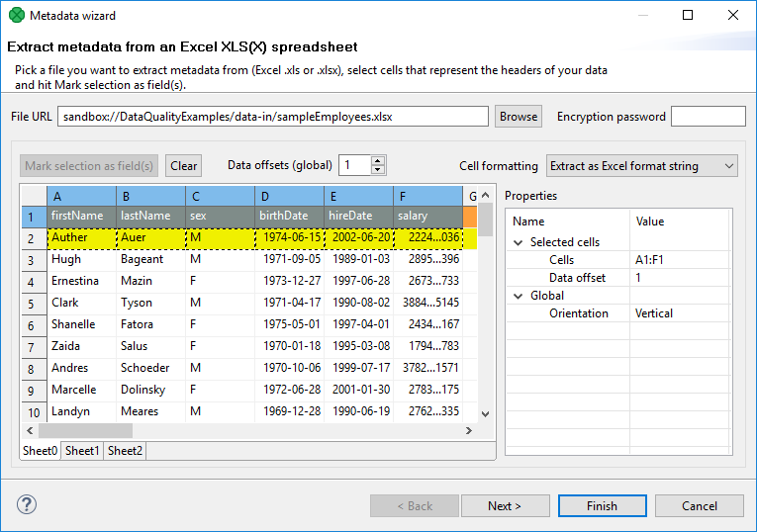Focus the Encryption password field

(708, 117)
